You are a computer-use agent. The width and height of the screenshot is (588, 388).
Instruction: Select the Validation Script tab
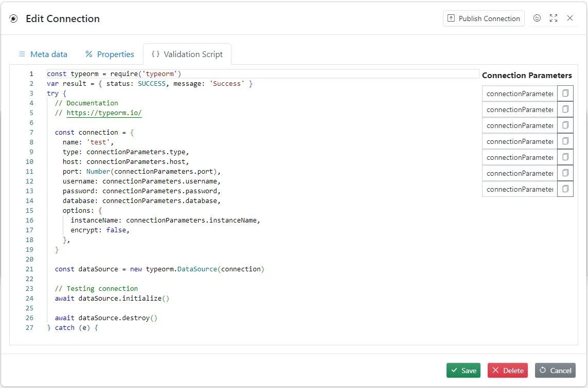pos(193,53)
